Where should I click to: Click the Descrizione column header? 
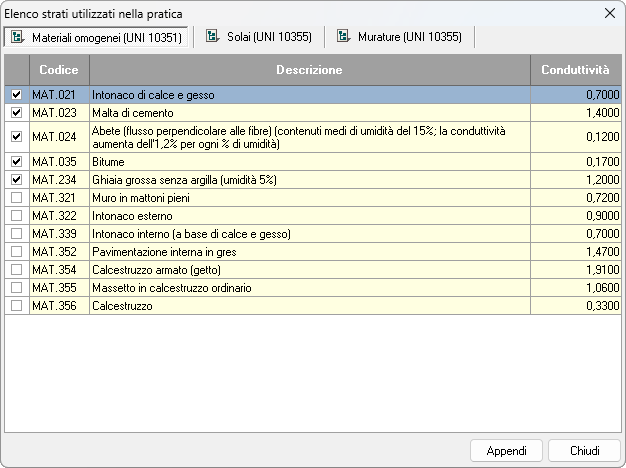(309, 70)
